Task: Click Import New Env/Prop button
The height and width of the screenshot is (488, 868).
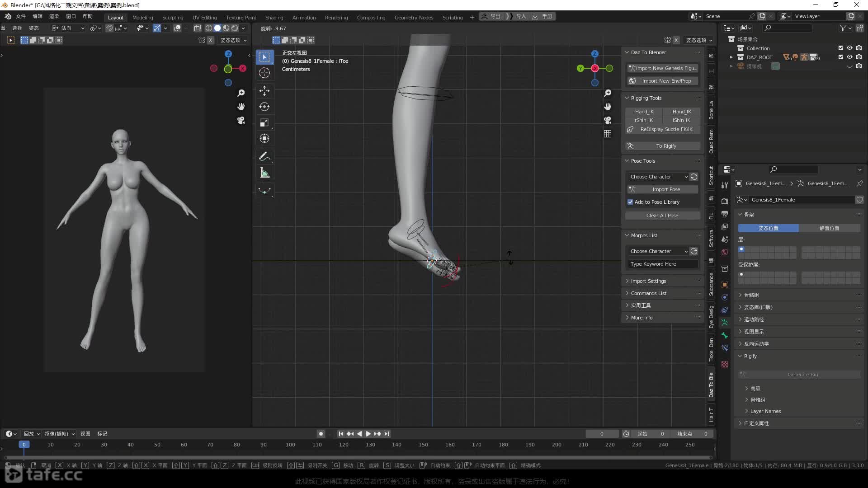Action: tap(662, 81)
